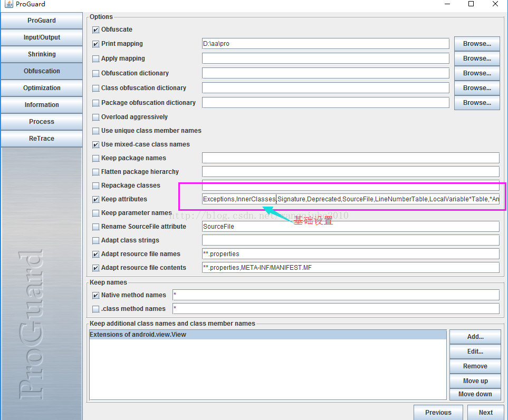
Task: Toggle Use mixed-case class names
Action: tap(95, 144)
